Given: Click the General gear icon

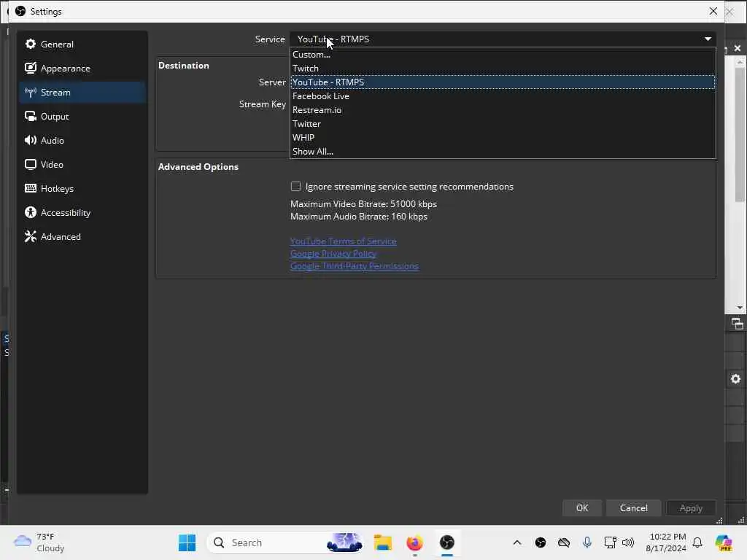Looking at the screenshot, I should point(31,44).
